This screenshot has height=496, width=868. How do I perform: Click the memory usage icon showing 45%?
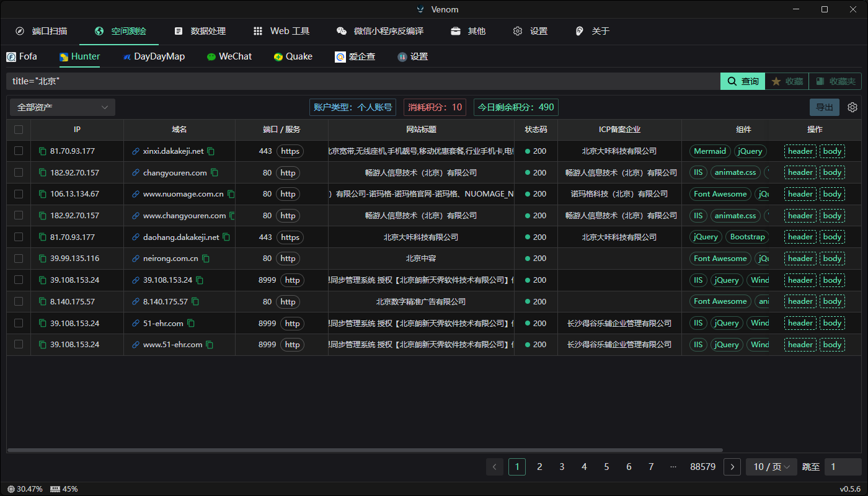[x=55, y=489]
